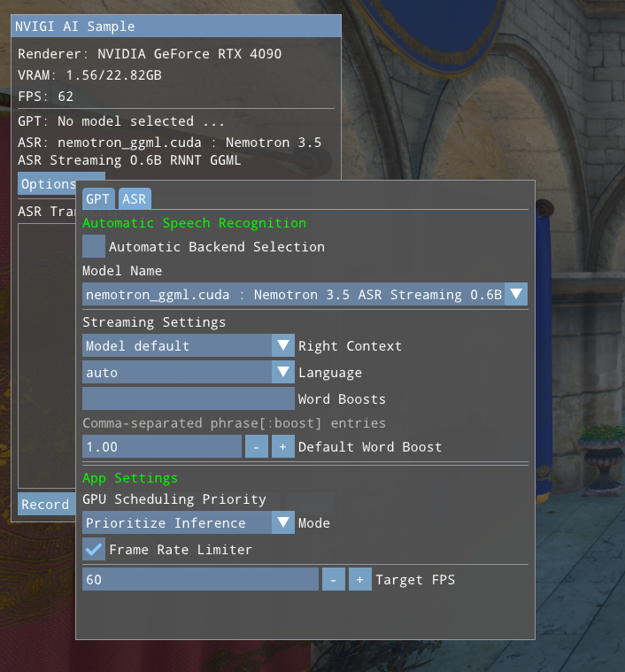Click the Word Boosts input field

click(189, 398)
